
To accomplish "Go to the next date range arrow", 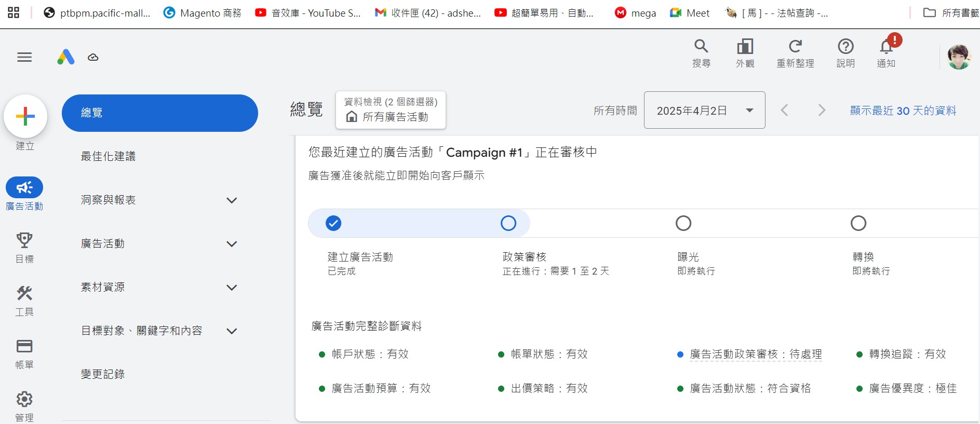I will (821, 110).
